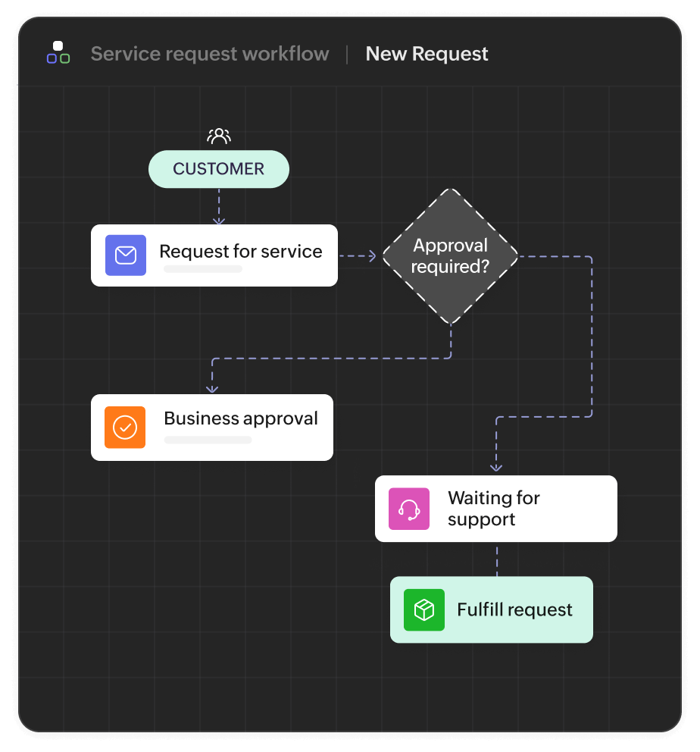Click the CUSTOMER pill button
Screen dimensions: 700x752
219,169
